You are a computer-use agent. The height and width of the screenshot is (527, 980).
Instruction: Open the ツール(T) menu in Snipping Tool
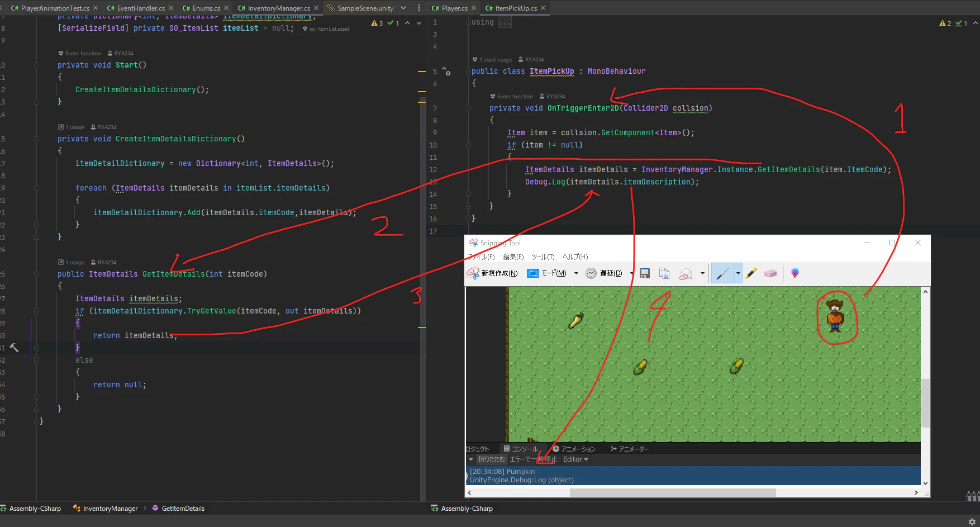click(543, 257)
